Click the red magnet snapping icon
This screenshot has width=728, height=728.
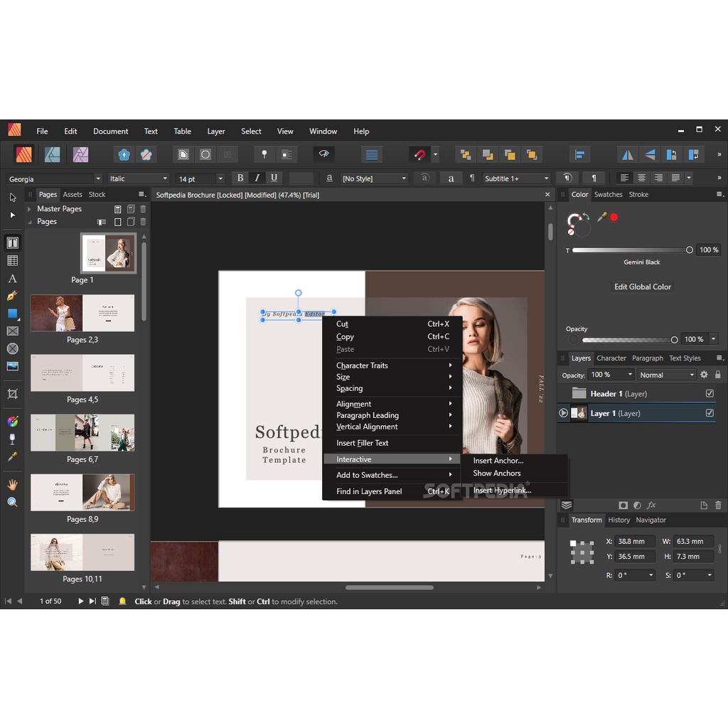pos(420,154)
